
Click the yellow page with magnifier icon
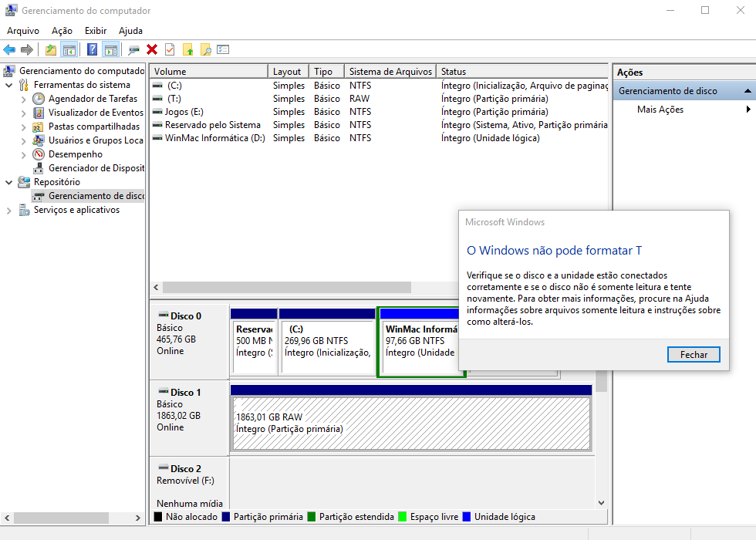[x=206, y=49]
